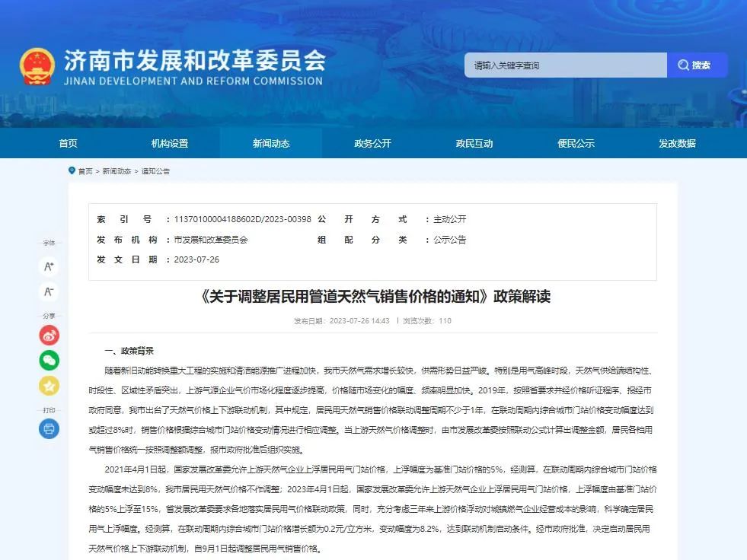Screen dimensions: 747x560
Task: Go to the 便民公示 section
Action: point(576,143)
